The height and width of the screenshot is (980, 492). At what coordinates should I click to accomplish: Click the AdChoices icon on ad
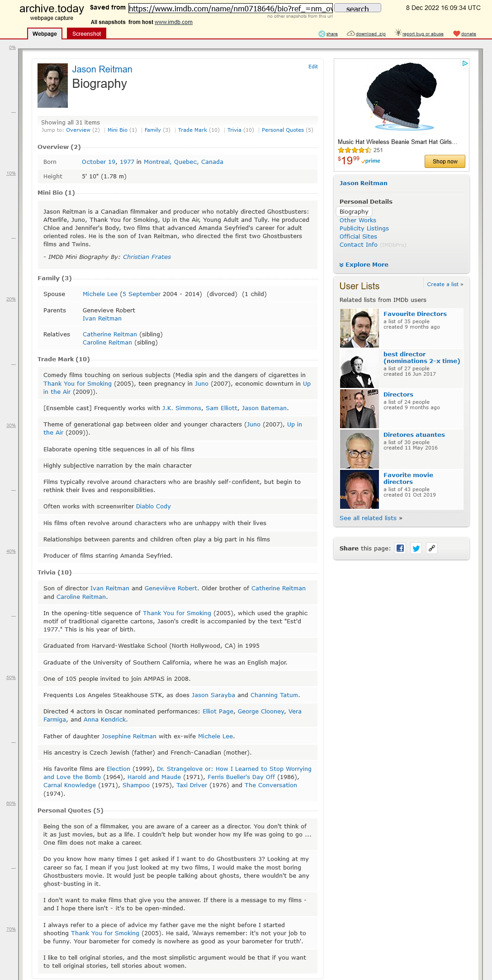465,63
